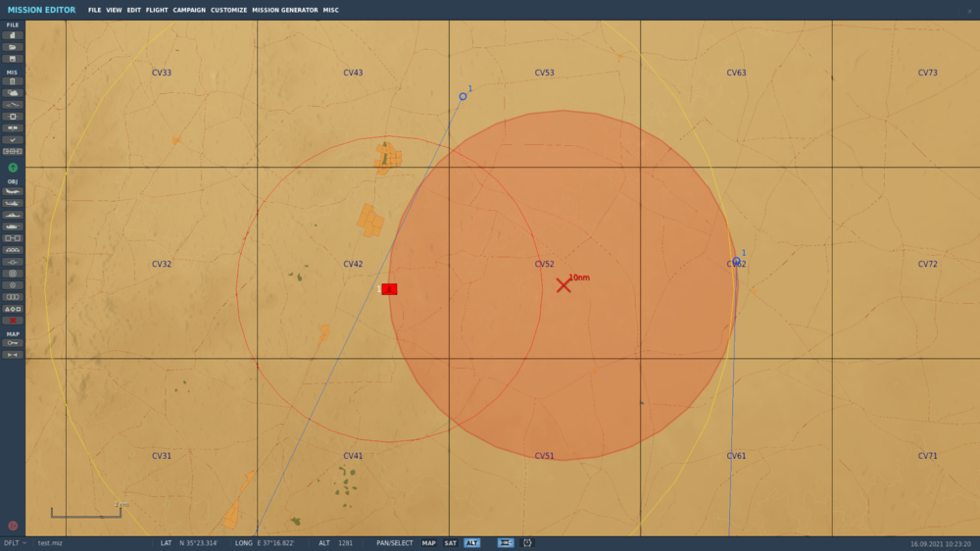Open the battlefield commanders roles icon
The height and width of the screenshot is (551, 980).
pos(13,151)
